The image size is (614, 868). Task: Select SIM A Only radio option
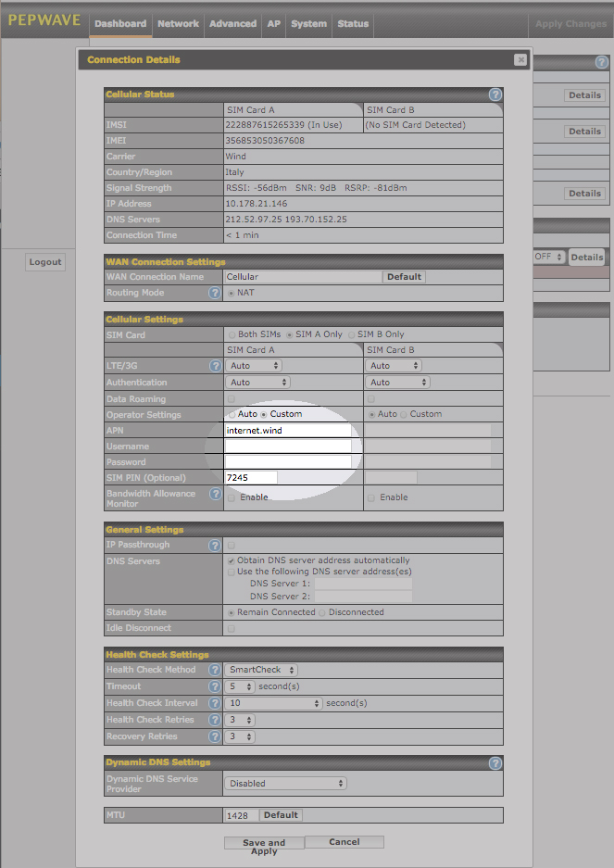tap(290, 334)
